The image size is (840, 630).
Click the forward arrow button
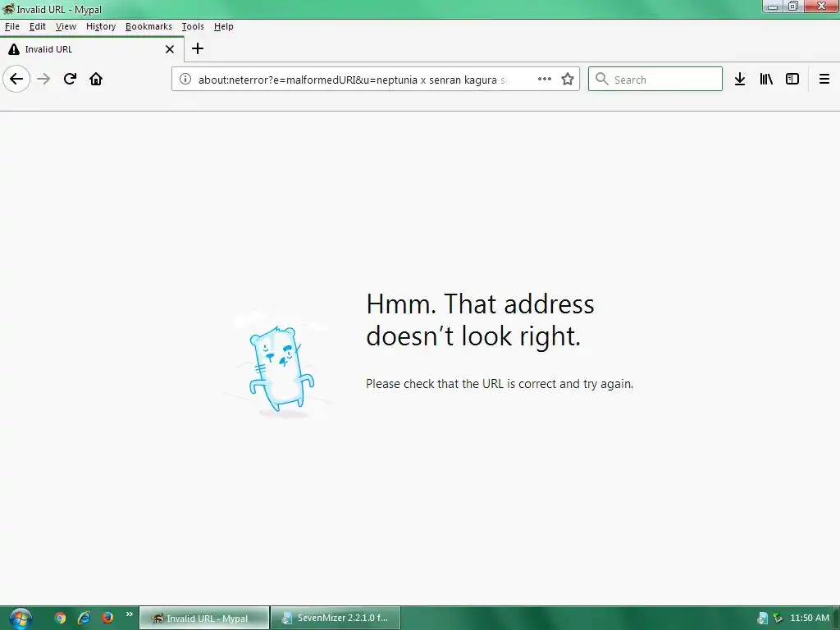43,80
